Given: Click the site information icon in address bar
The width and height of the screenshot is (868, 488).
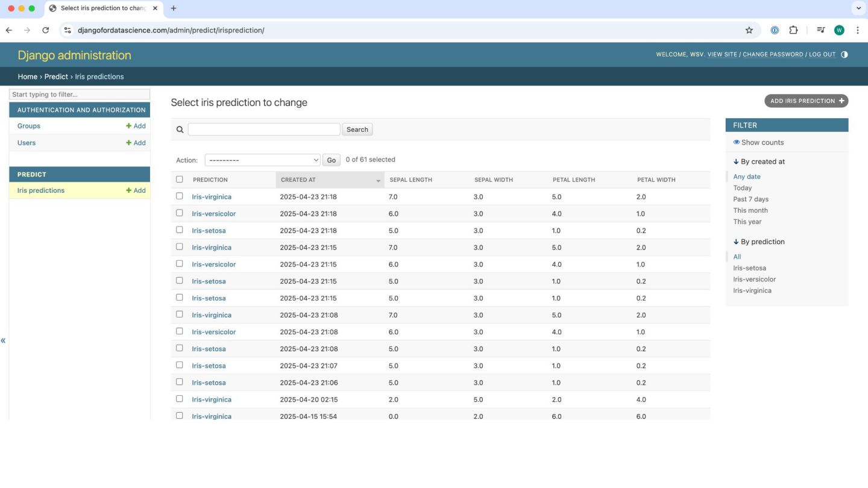Looking at the screenshot, I should pyautogui.click(x=68, y=30).
